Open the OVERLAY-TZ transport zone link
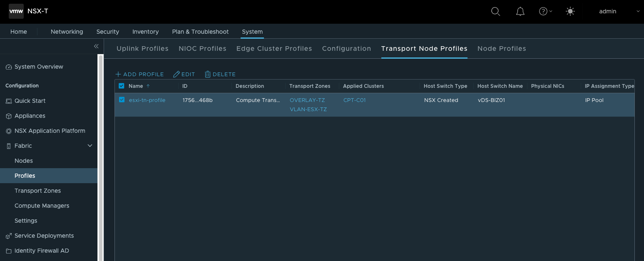The image size is (644, 261). pos(307,100)
